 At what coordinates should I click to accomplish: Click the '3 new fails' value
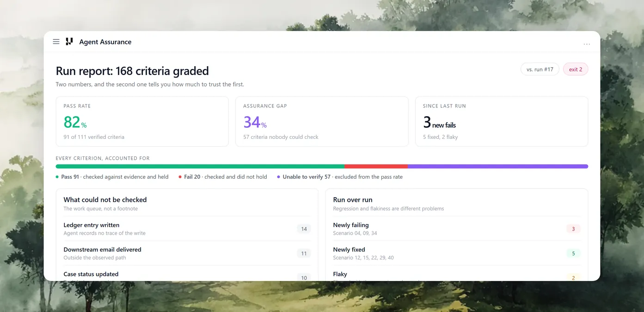pyautogui.click(x=439, y=122)
